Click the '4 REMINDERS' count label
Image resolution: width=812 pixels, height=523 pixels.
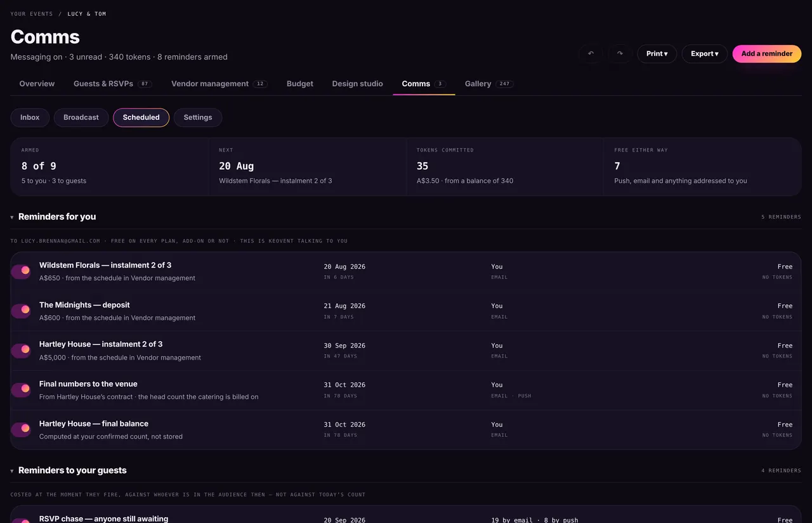781,470
